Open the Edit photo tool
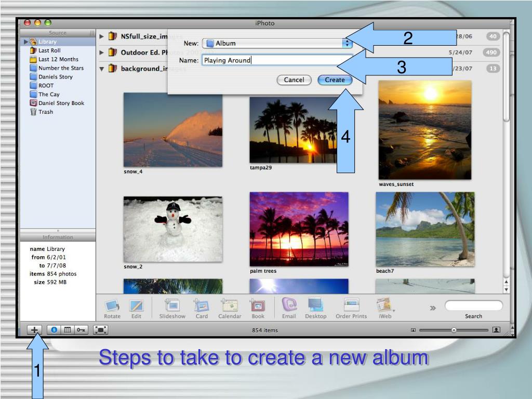 [x=136, y=305]
